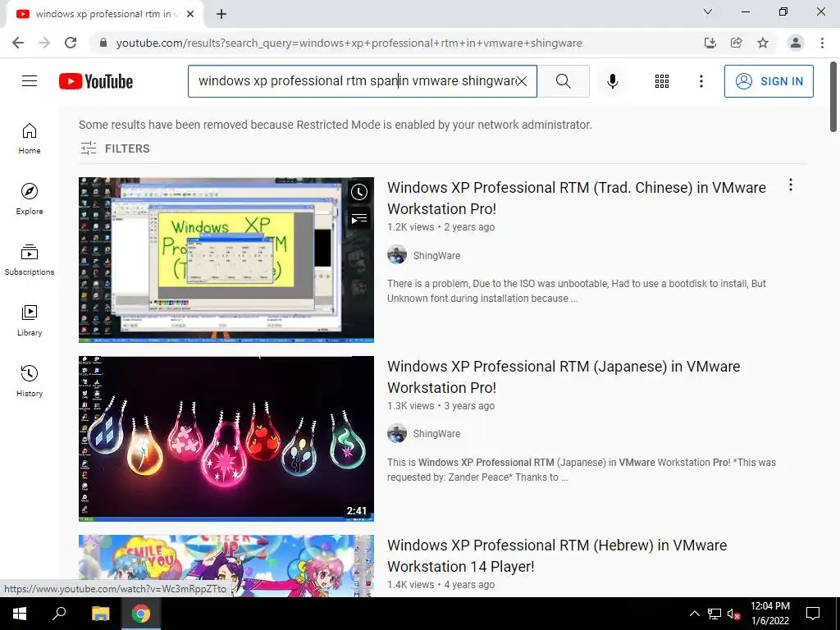840x630 pixels.
Task: Open the Trad. Chinese video thumbnail
Action: [x=226, y=260]
